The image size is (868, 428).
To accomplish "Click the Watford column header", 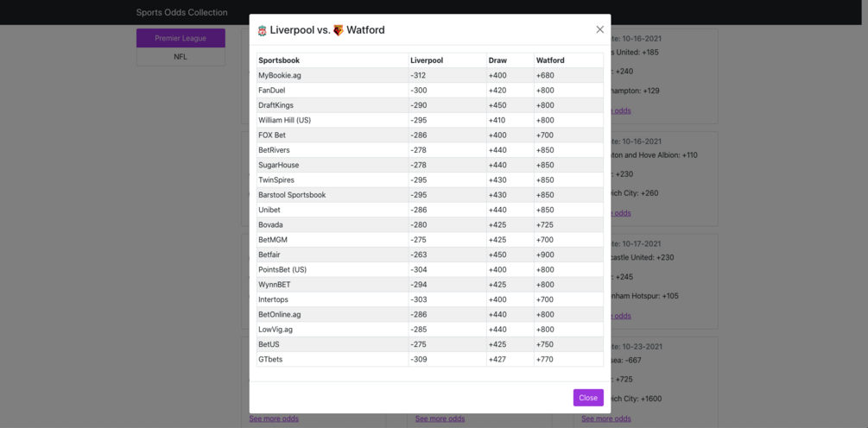I will point(550,60).
